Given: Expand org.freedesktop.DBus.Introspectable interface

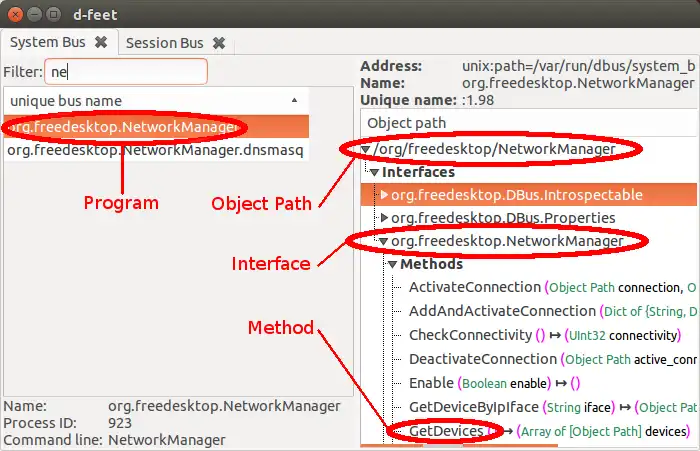Looking at the screenshot, I should coord(383,195).
